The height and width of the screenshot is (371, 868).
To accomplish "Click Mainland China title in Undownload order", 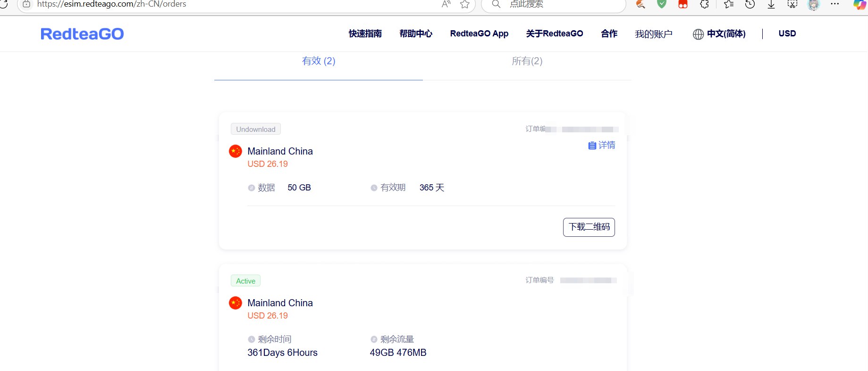I will pyautogui.click(x=280, y=151).
